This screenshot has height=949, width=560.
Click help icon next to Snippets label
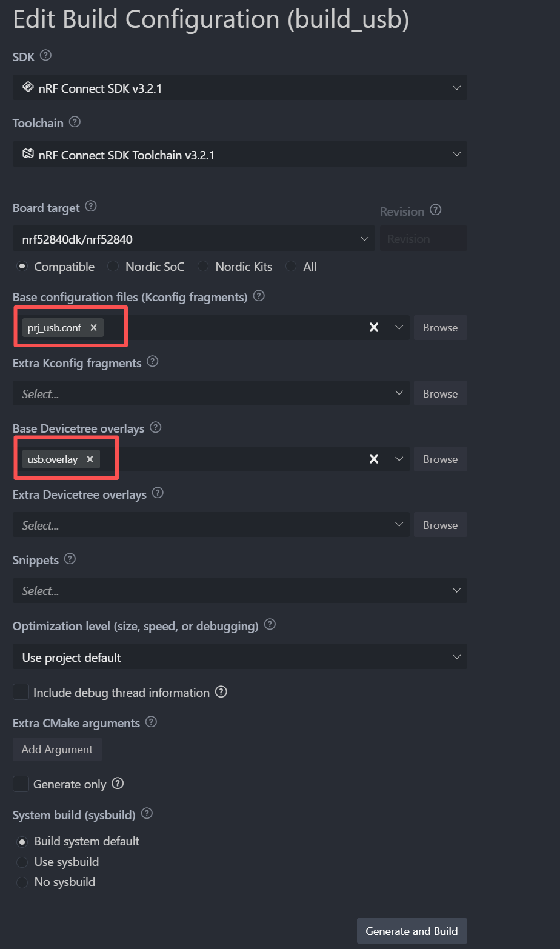coord(70,559)
